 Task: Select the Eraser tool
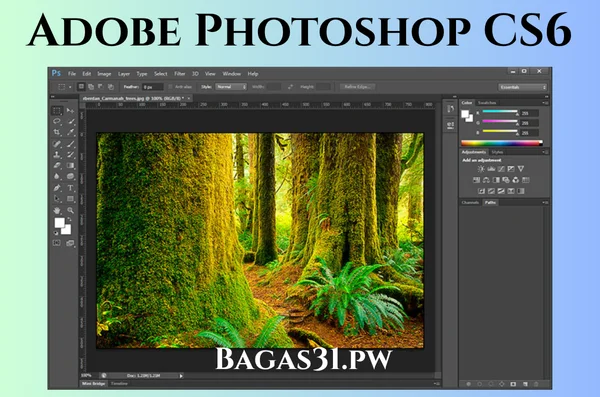pyautogui.click(x=57, y=165)
